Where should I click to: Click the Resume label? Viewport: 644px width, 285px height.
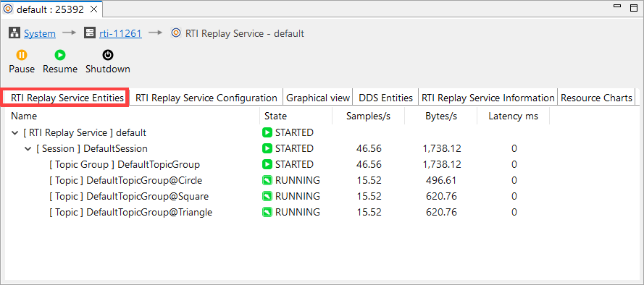[60, 69]
